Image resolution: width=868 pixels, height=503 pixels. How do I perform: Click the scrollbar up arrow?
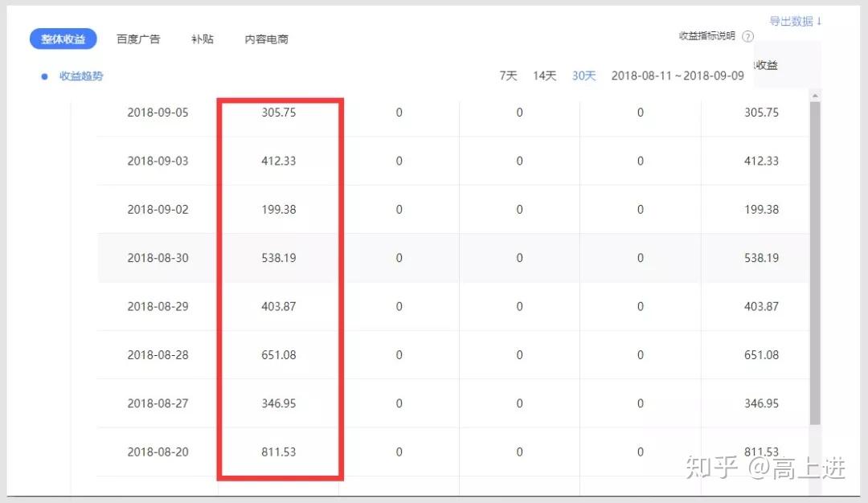pos(815,96)
